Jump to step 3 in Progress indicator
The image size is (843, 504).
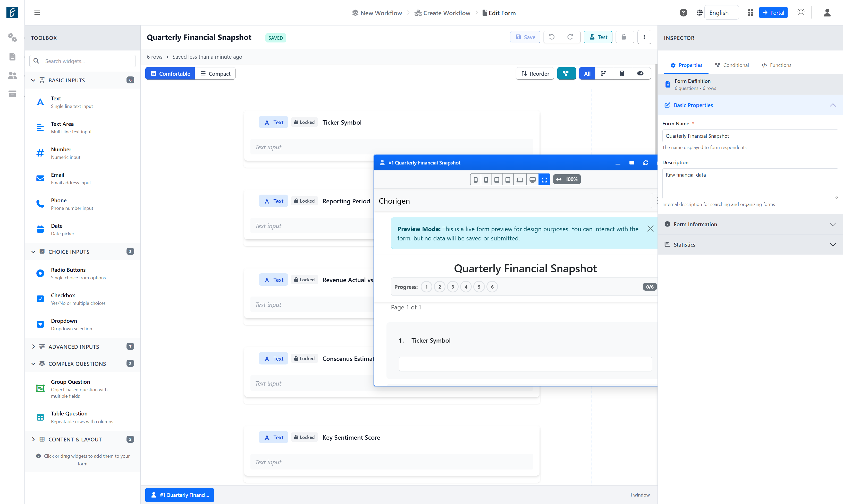[453, 287]
